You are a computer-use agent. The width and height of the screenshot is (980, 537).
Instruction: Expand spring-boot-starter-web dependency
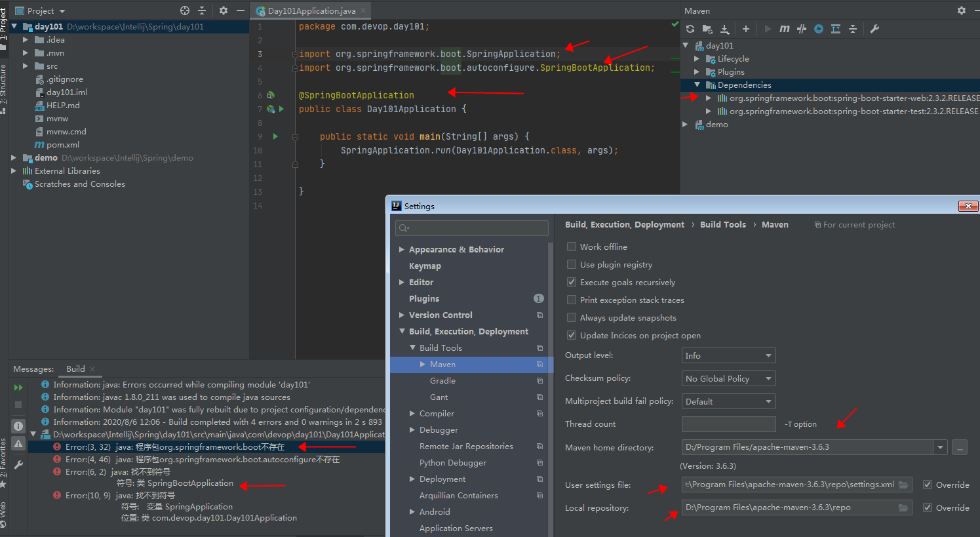709,98
